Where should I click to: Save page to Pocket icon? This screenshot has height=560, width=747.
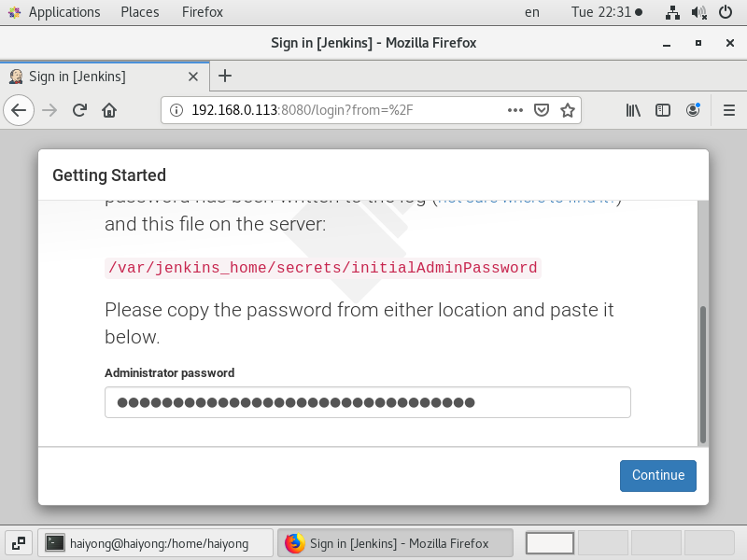(x=542, y=110)
